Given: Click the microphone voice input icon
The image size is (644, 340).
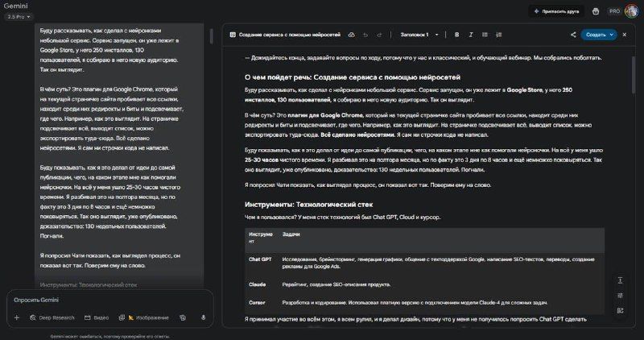Looking at the screenshot, I should pyautogui.click(x=204, y=317).
